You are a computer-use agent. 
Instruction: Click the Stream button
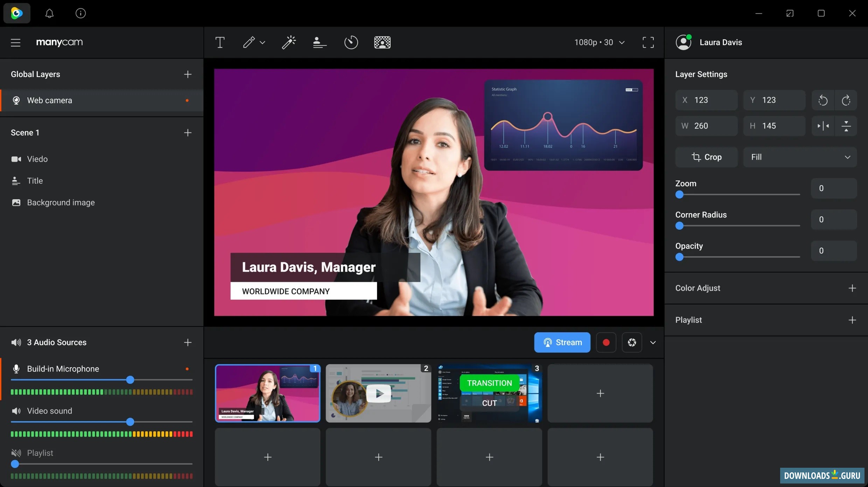[x=562, y=342]
